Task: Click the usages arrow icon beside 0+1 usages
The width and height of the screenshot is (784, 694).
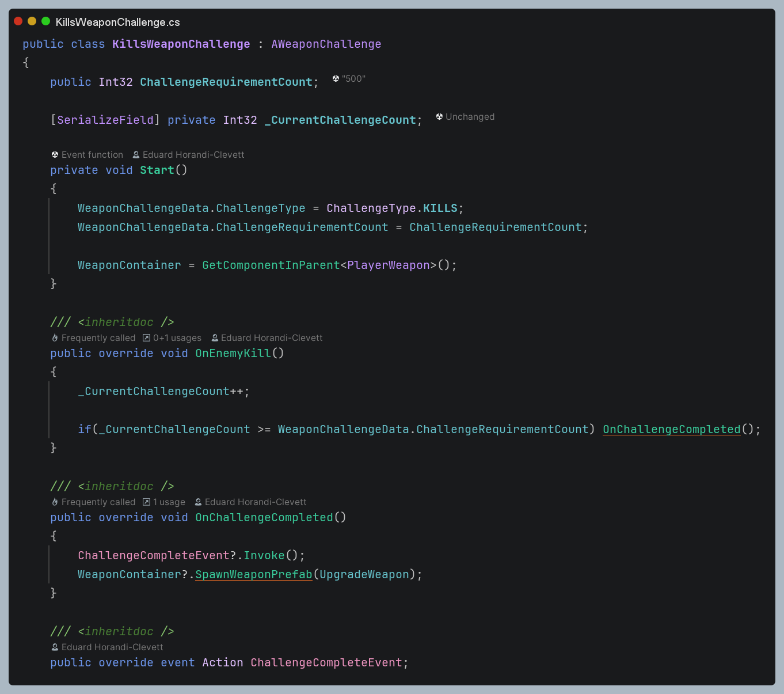Action: click(x=146, y=338)
